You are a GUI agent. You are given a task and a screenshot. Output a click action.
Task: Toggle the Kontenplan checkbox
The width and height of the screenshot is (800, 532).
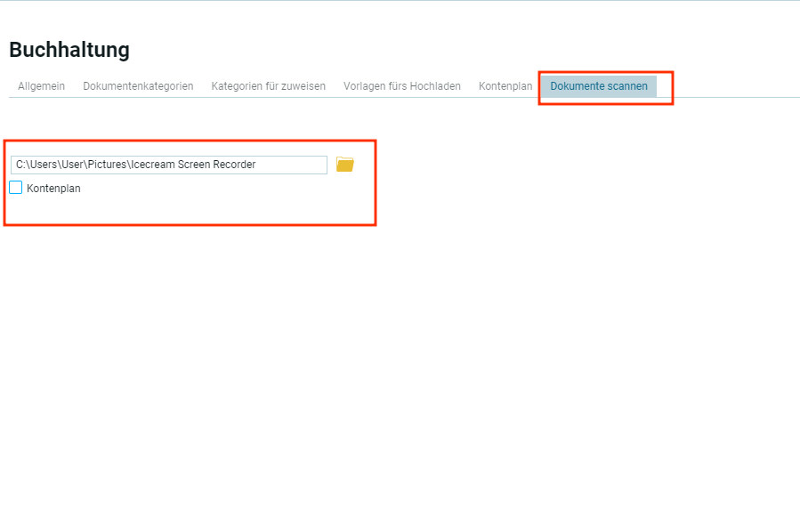(16, 188)
